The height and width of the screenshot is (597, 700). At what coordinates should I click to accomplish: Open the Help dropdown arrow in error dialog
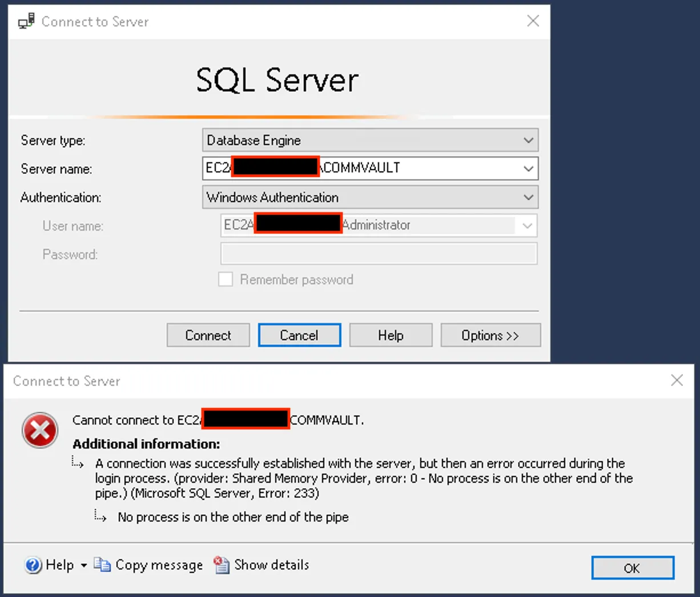tap(83, 566)
